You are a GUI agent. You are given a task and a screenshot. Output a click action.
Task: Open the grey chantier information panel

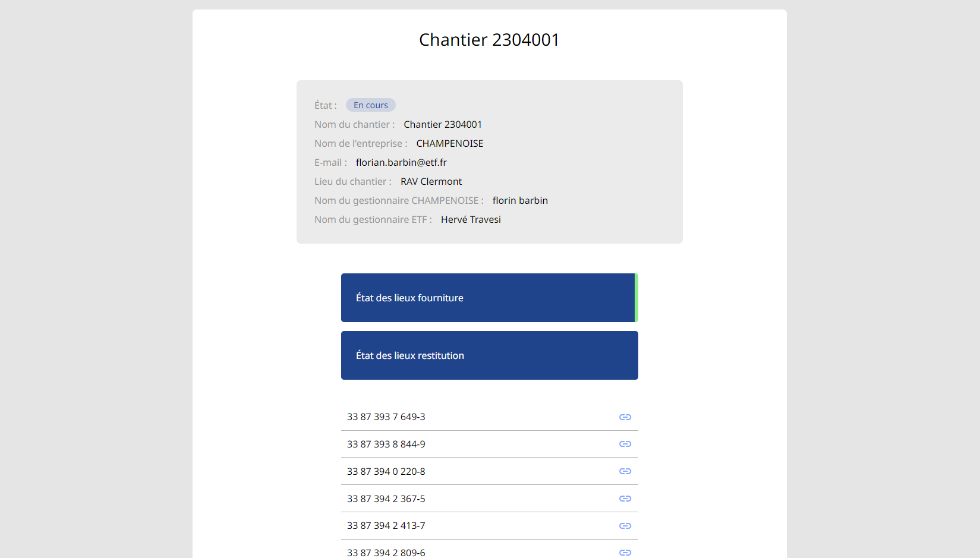coord(489,161)
